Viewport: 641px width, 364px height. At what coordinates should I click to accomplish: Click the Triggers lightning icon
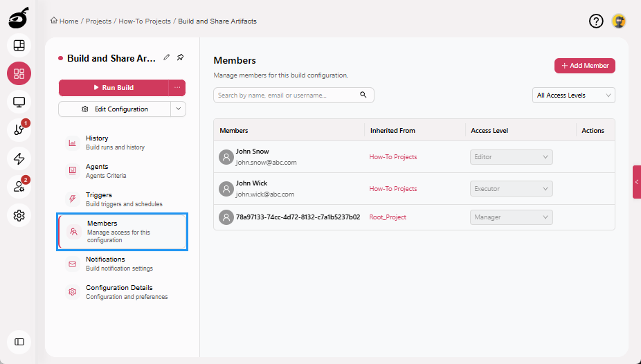point(73,199)
